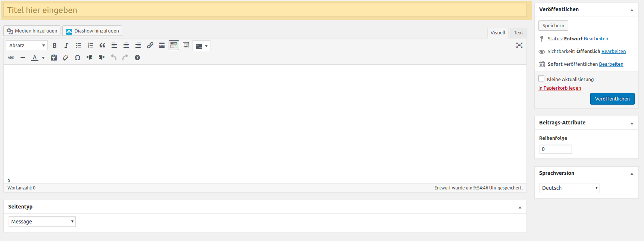Toggle the toolbar visibility button
The image size is (644, 241).
click(174, 46)
